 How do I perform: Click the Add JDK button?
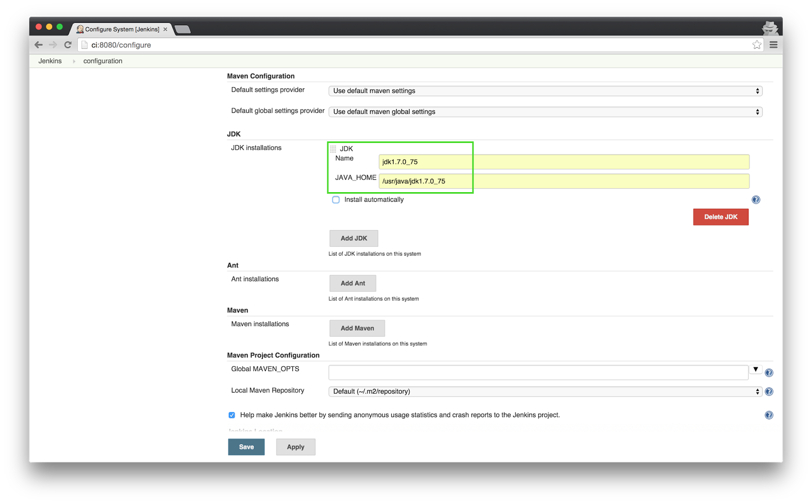354,238
